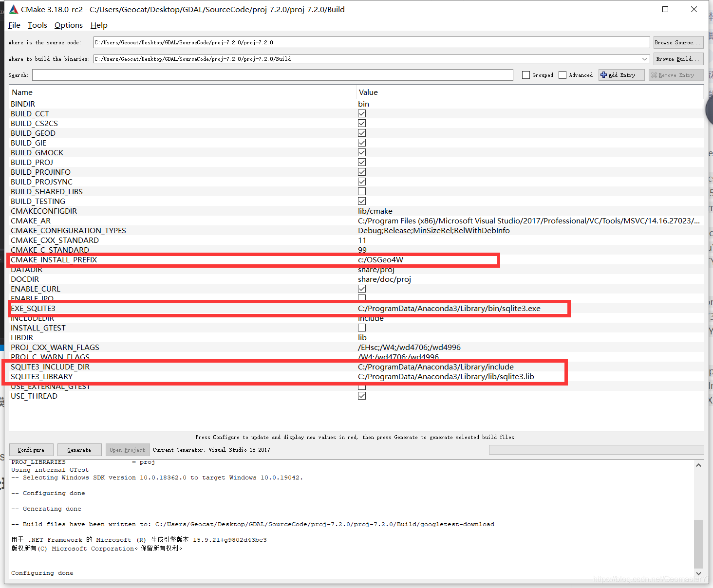Viewport: 713px width, 588px height.
Task: Expand the build binaries path dropdown
Action: [x=645, y=59]
